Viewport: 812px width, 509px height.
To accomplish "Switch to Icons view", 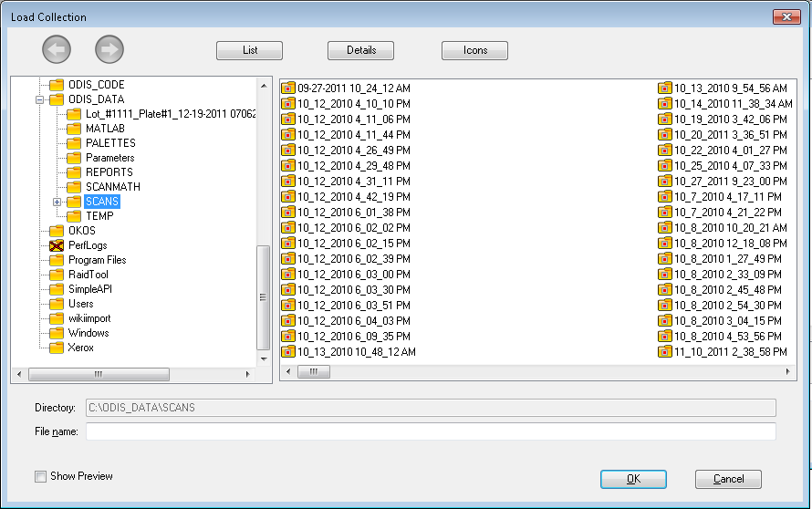I will [474, 51].
